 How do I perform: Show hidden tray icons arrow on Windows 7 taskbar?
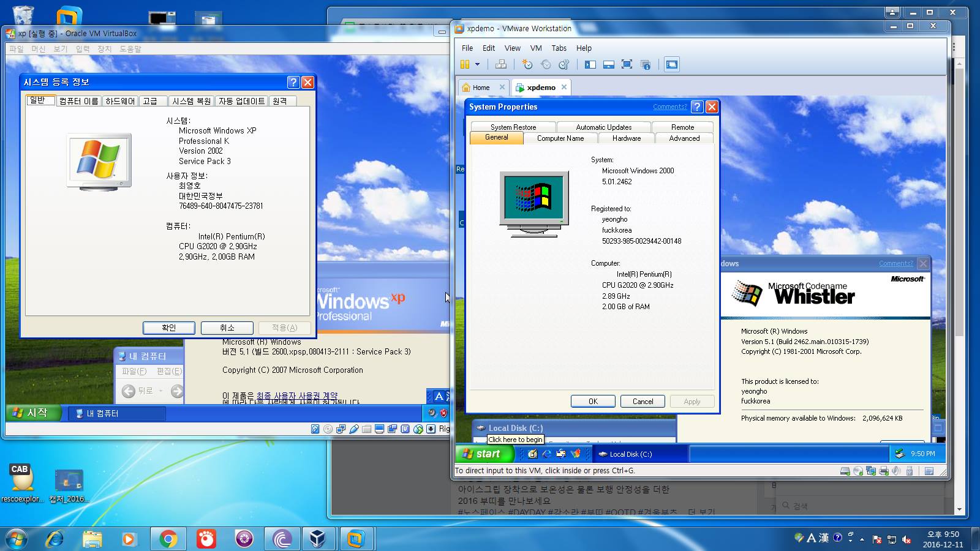[862, 539]
